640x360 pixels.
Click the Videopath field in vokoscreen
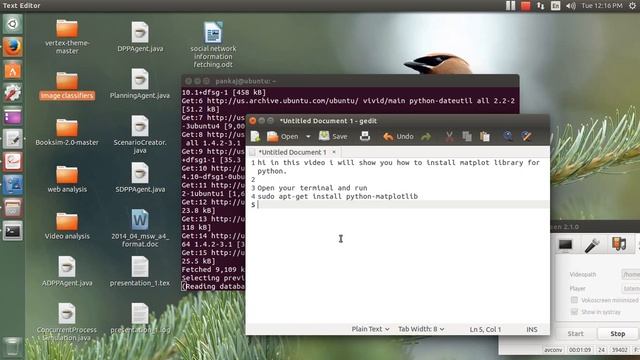(630, 275)
